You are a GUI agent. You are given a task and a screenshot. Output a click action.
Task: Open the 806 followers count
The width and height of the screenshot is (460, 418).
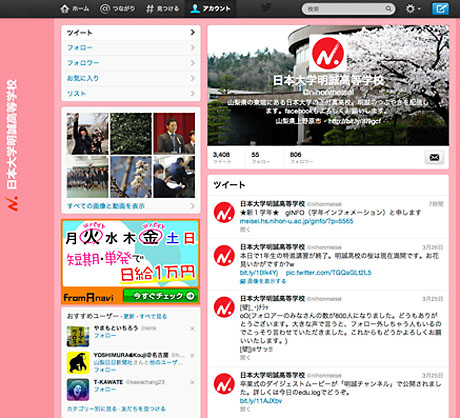click(x=301, y=158)
